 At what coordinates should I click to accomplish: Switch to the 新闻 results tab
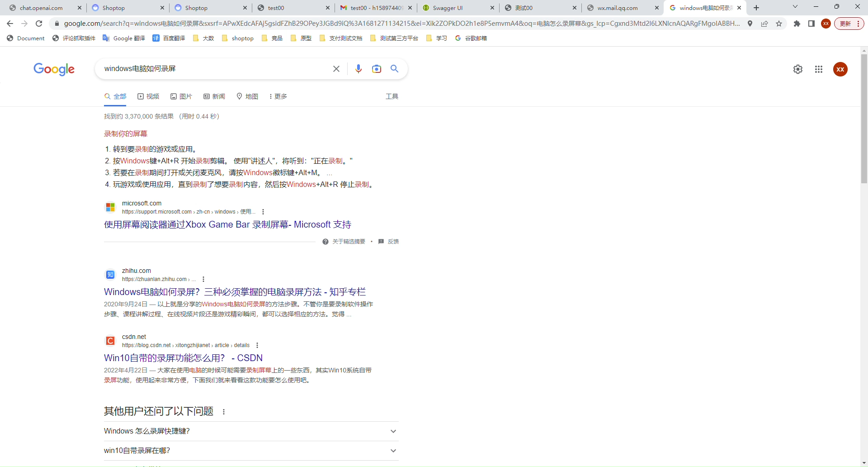coord(218,96)
